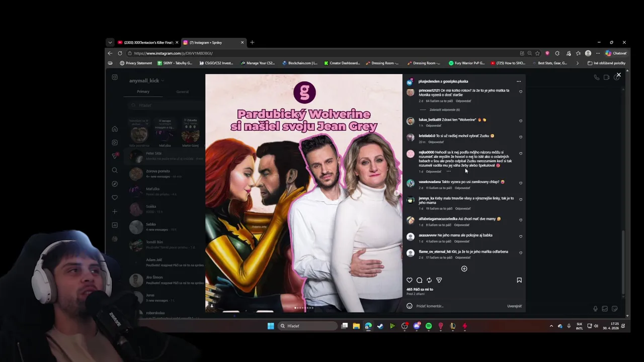Click the Hľadať taskbar search box
The width and height of the screenshot is (644, 362).
pos(308,326)
